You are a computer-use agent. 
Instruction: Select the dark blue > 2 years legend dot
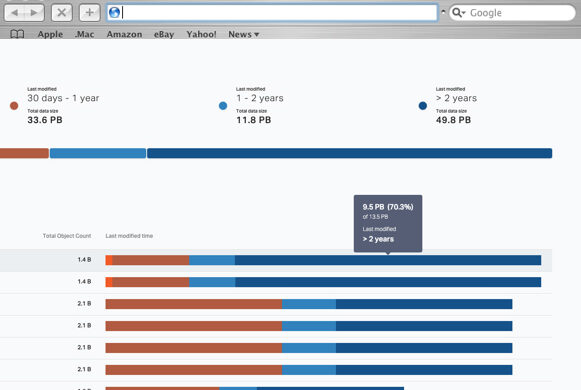click(x=423, y=106)
